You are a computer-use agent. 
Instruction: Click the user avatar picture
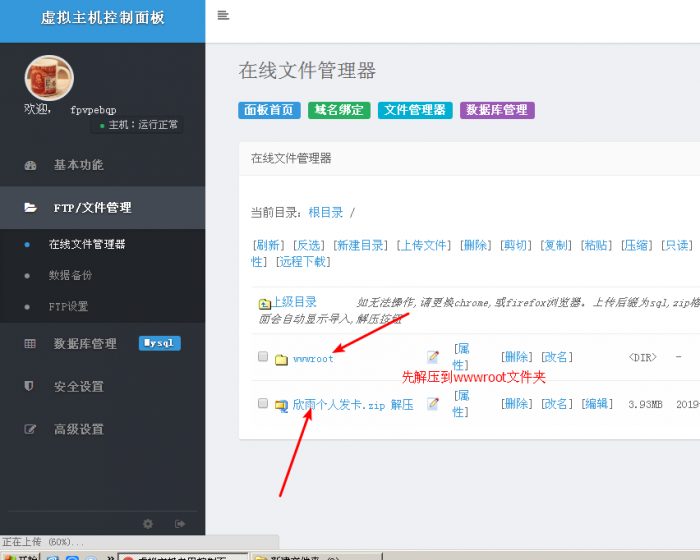(48, 79)
